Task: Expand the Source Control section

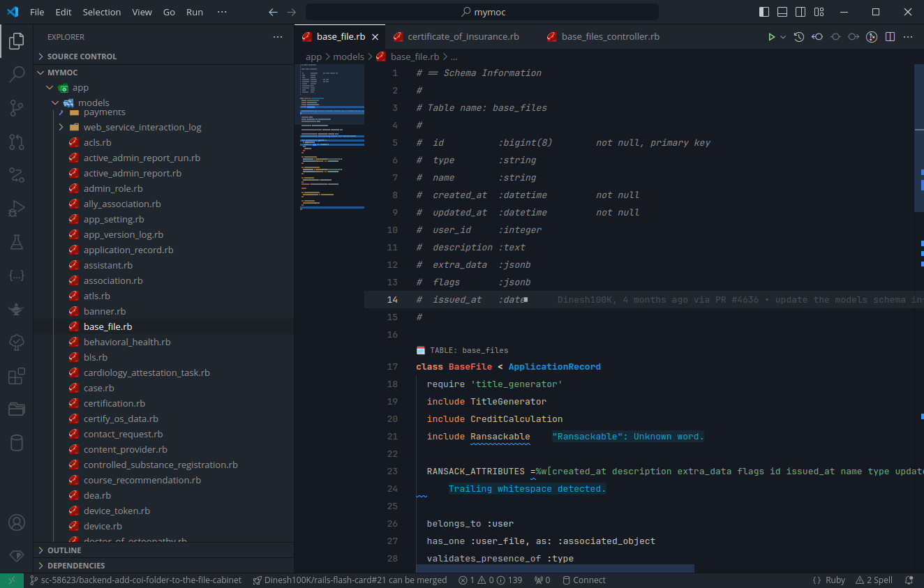Action: (164, 56)
